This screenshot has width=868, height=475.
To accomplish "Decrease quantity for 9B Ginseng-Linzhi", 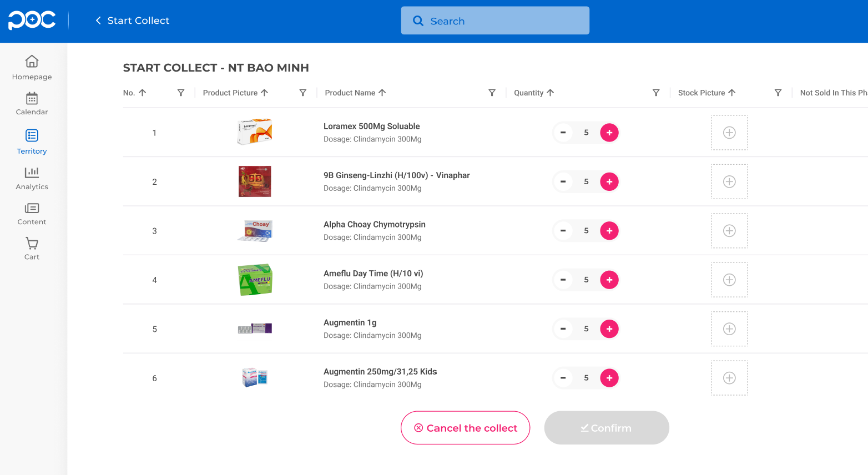I will tap(563, 181).
